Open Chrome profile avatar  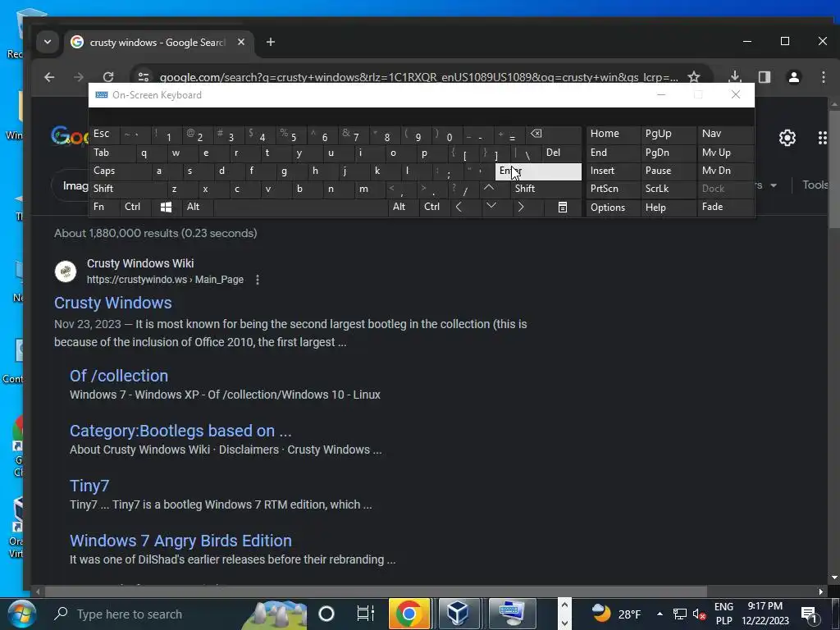click(794, 77)
